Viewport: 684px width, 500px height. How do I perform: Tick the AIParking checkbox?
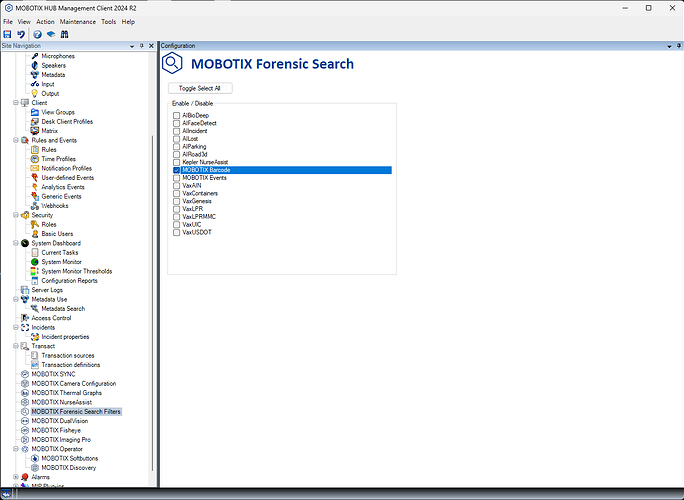click(177, 147)
